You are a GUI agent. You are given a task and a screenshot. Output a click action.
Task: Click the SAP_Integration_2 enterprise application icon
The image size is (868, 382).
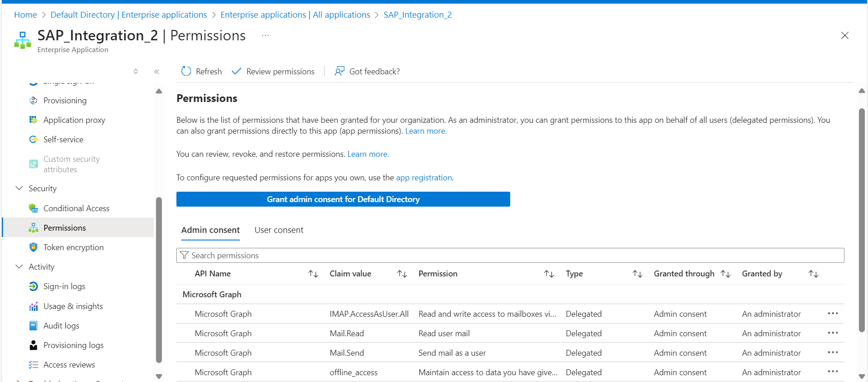tap(23, 40)
